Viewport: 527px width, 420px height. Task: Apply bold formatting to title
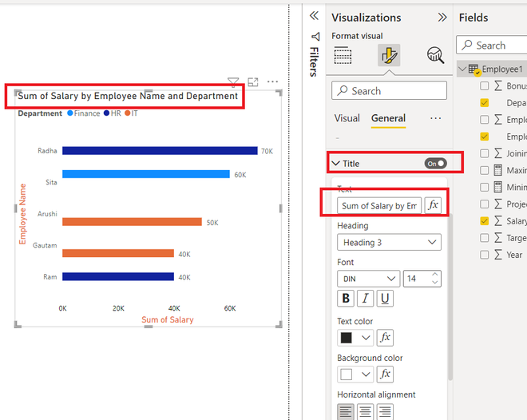[x=346, y=299]
